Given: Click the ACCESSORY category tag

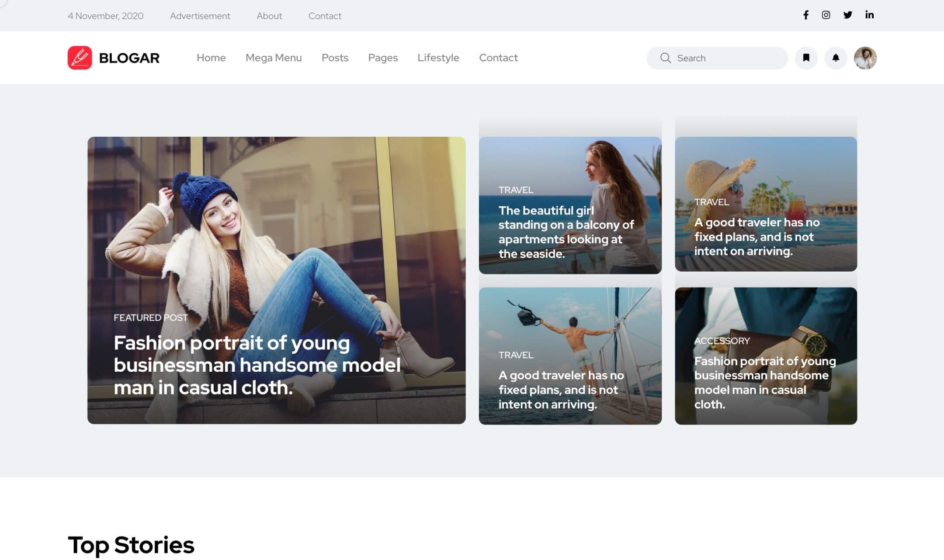Looking at the screenshot, I should [722, 341].
